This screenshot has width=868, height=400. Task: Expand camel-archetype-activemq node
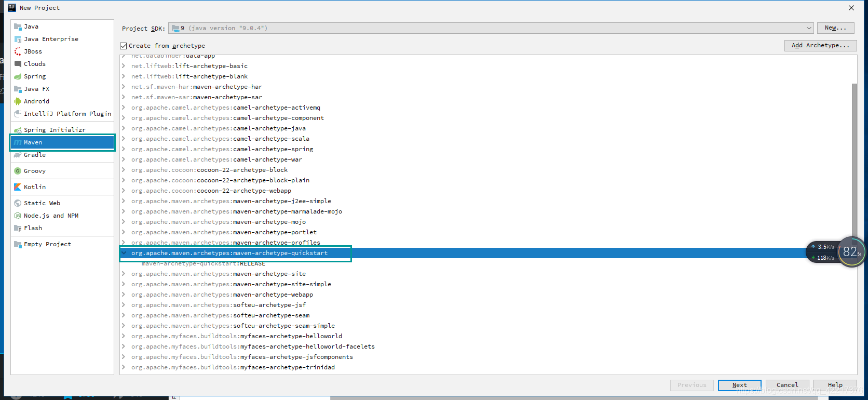click(124, 108)
